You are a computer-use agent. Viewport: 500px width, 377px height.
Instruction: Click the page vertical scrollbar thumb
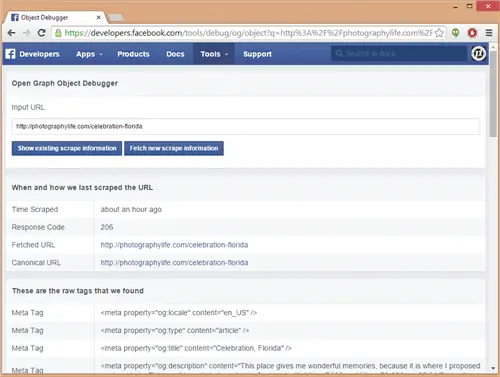pyautogui.click(x=493, y=93)
